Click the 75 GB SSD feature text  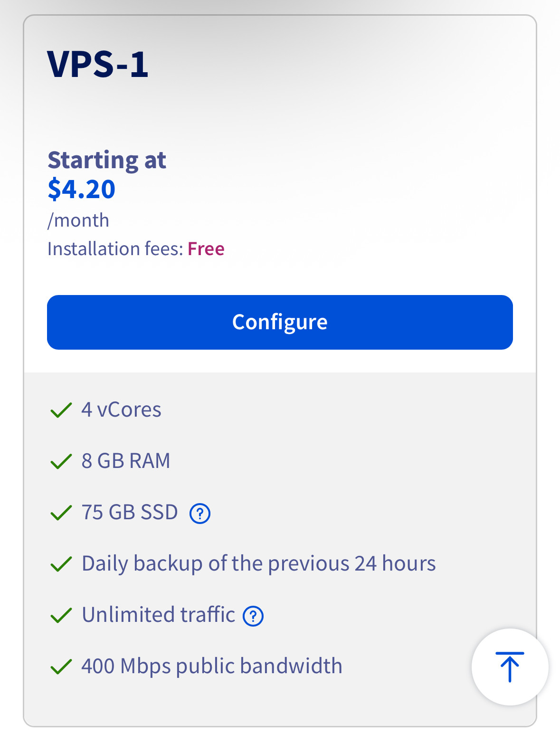[130, 512]
